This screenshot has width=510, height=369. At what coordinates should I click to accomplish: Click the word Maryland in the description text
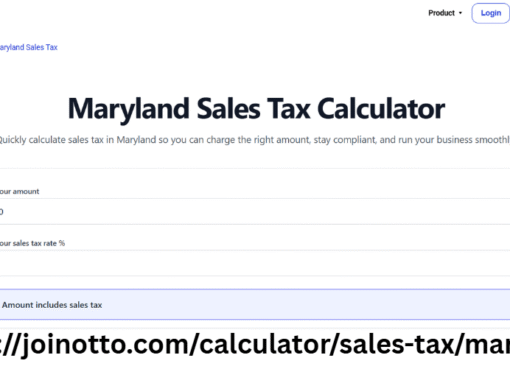[136, 140]
